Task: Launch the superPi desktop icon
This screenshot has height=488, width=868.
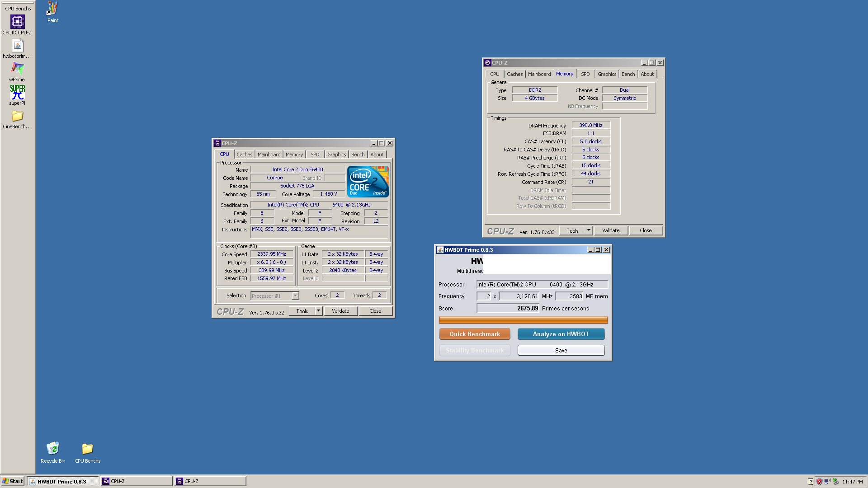Action: pyautogui.click(x=17, y=95)
